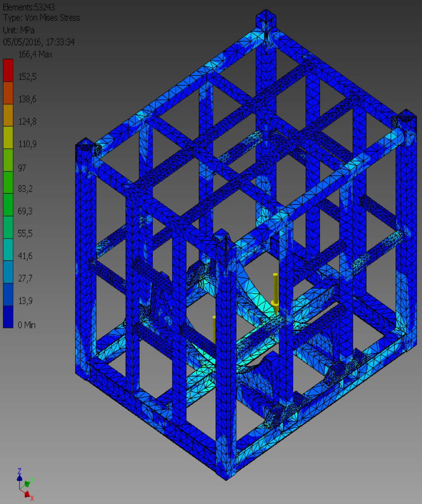Pick the yellow-olive legend band above 110,9

click(8, 137)
